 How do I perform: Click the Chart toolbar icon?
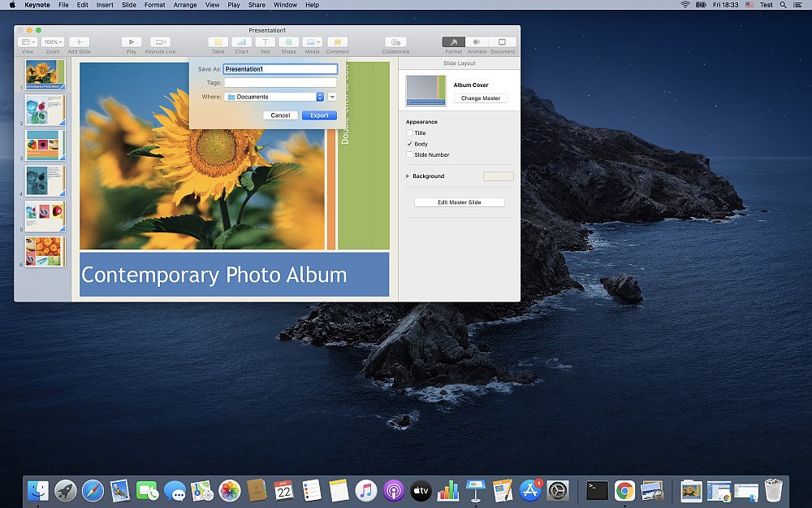point(241,41)
